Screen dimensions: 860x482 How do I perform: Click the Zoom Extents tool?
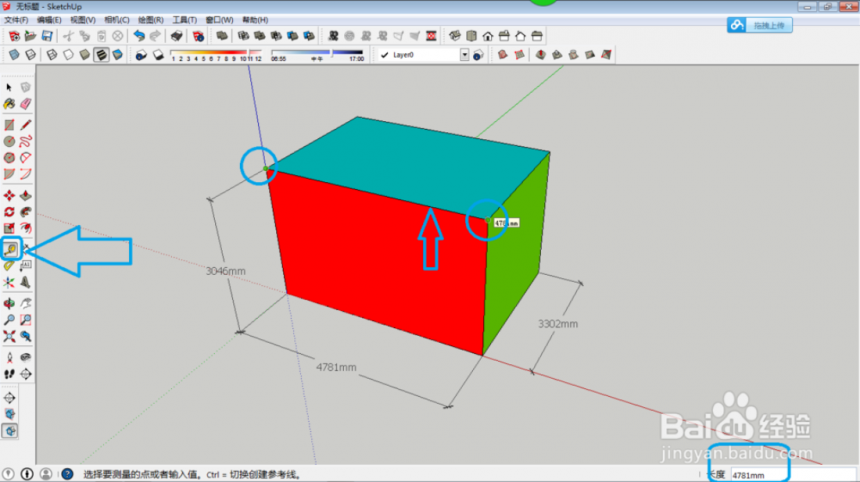point(9,336)
